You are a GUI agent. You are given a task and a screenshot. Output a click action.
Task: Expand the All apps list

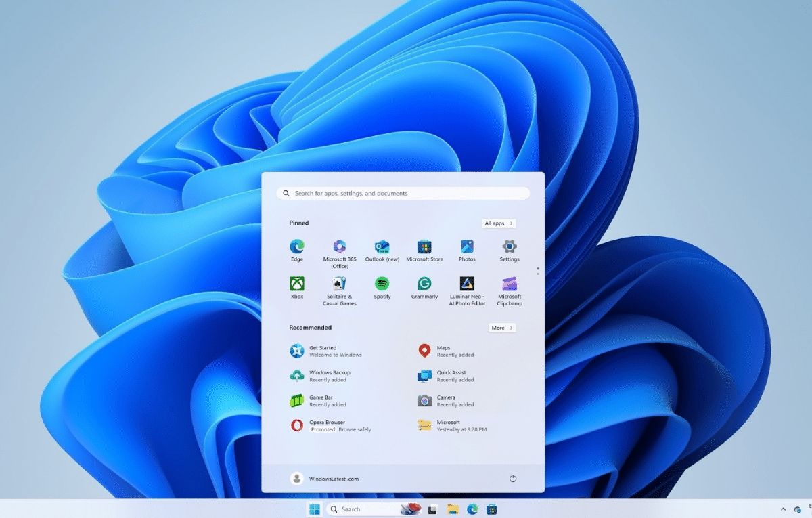click(x=499, y=223)
